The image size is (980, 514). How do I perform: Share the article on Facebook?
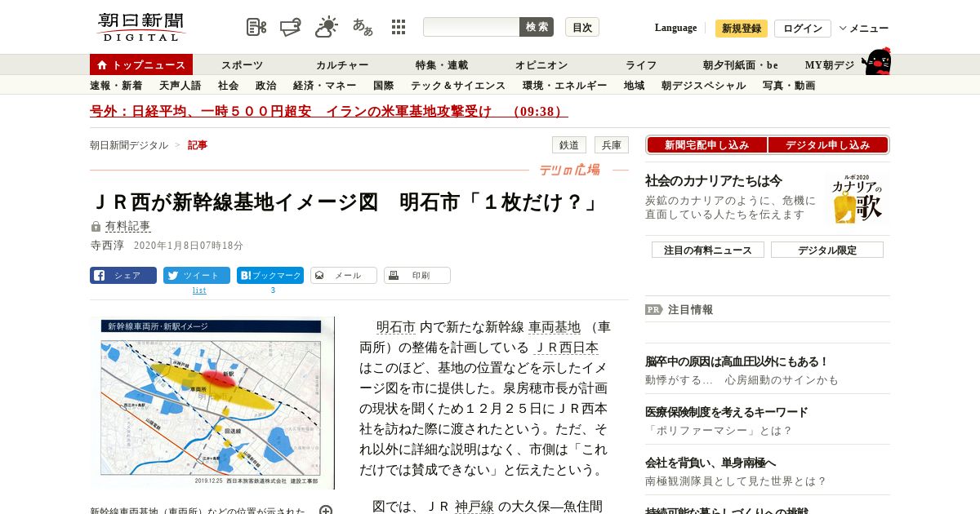123,276
